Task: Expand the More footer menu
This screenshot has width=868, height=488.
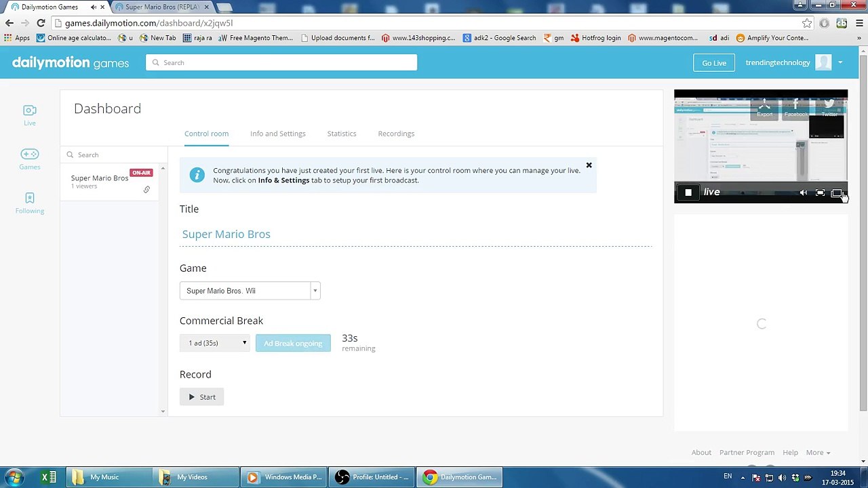Action: (818, 453)
